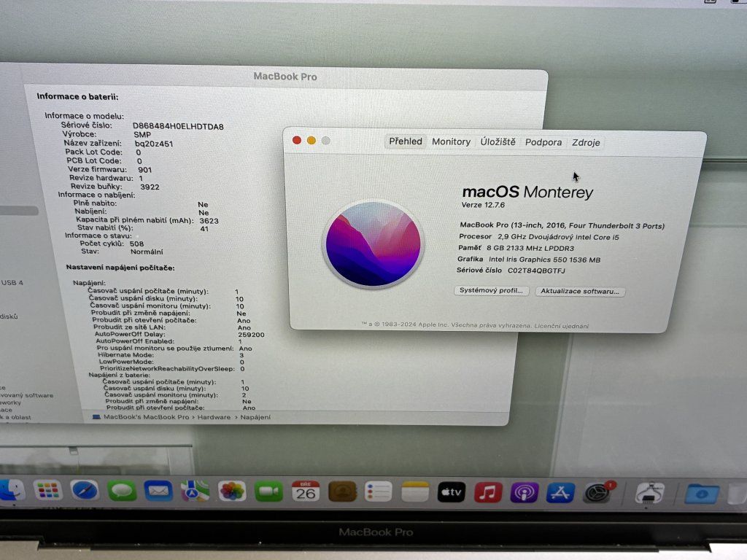747x560 pixels.
Task: Open the Music app
Action: pos(488,493)
